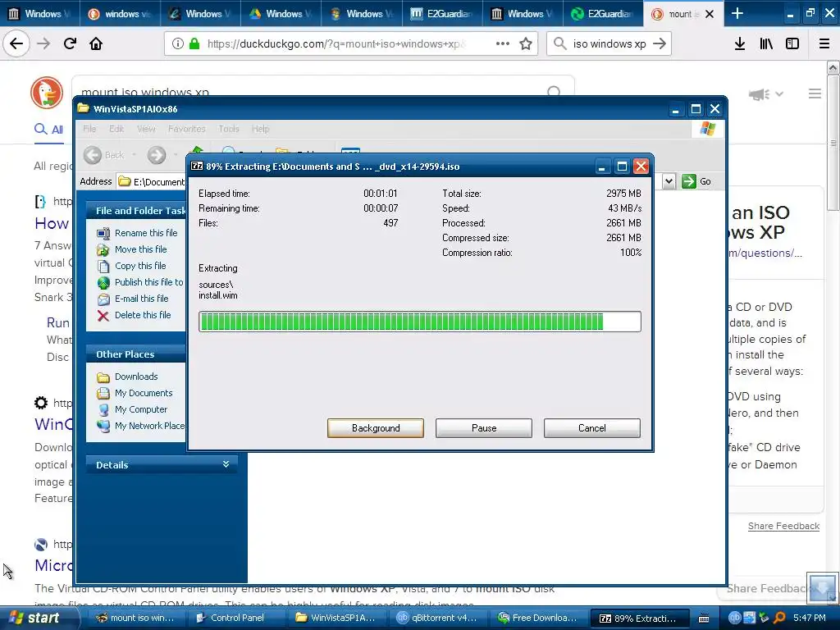Switch to the first E2Guardian tab
Screen dimensions: 840x630
(x=442, y=13)
